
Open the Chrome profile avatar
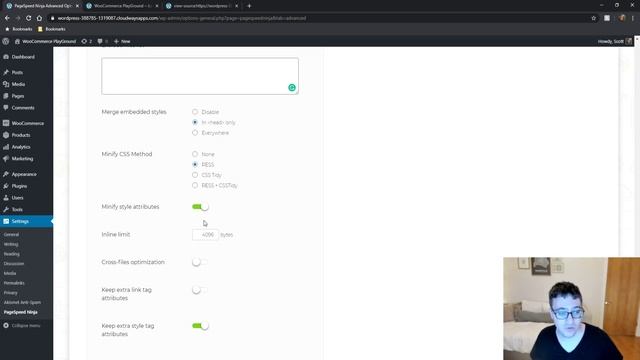tap(622, 18)
